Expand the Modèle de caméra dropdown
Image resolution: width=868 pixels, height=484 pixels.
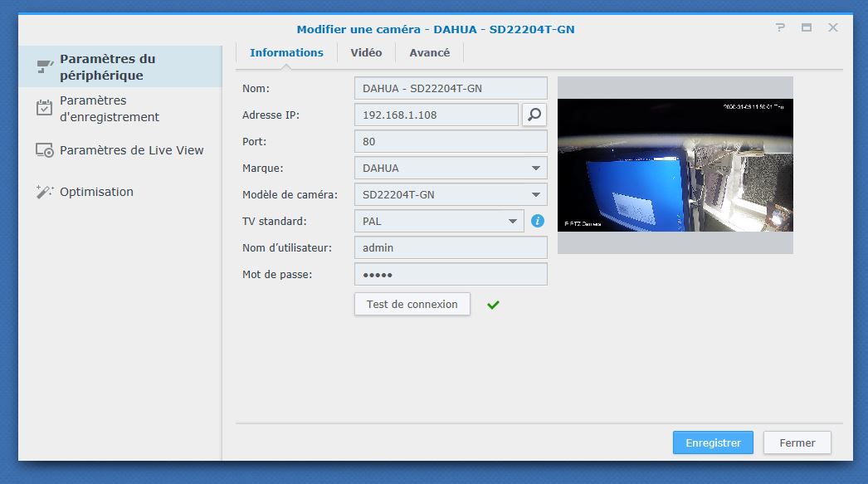[x=534, y=195]
